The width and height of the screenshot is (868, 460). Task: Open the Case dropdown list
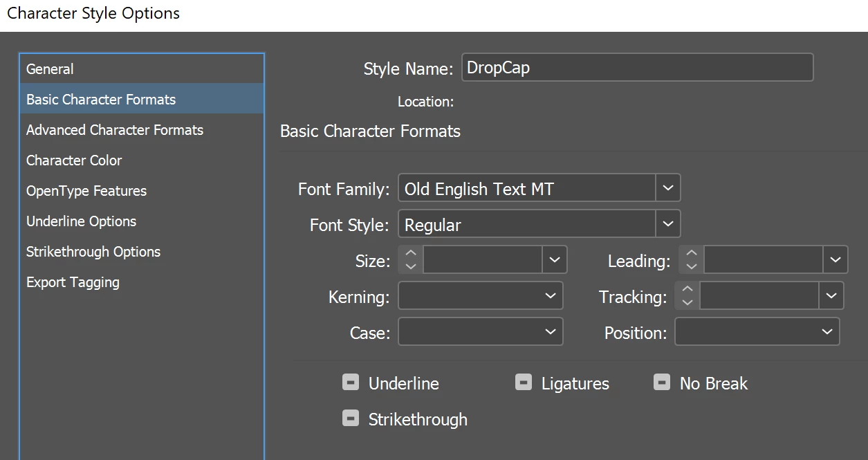[481, 332]
